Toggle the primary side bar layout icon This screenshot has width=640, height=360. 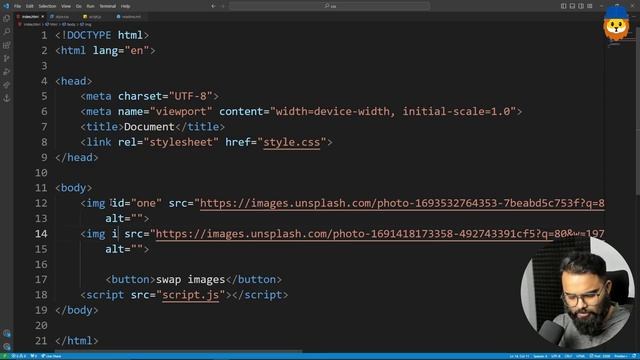(x=563, y=6)
